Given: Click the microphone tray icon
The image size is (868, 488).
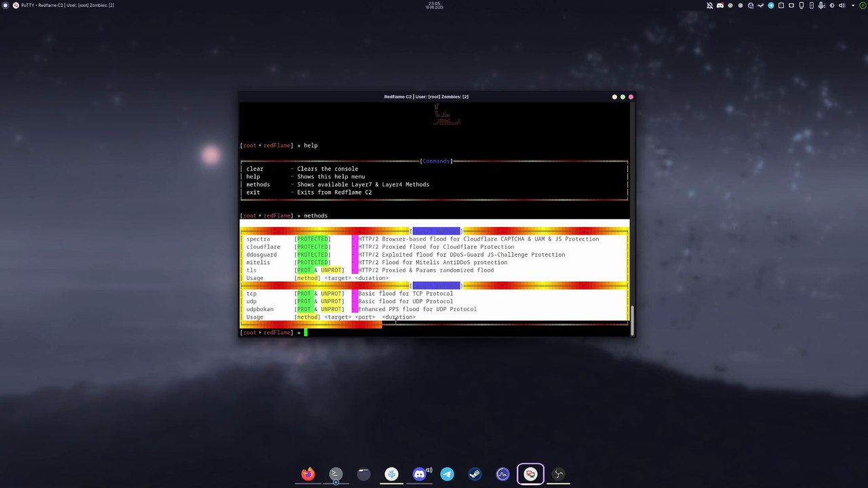Looking at the screenshot, I should (822, 5).
